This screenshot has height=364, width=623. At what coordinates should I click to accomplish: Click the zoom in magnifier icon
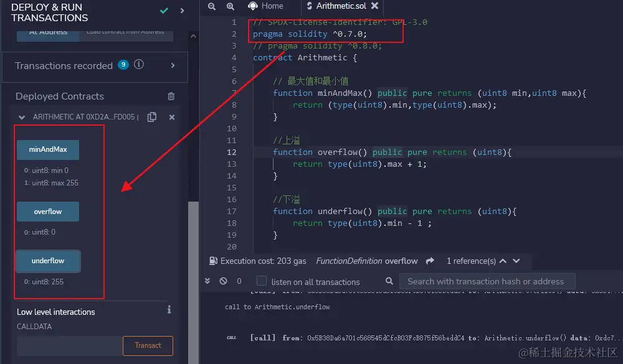(x=230, y=6)
